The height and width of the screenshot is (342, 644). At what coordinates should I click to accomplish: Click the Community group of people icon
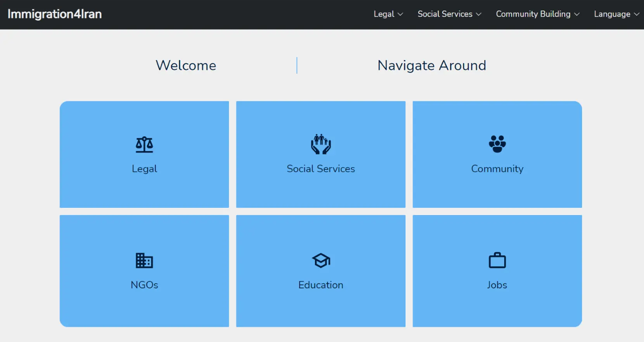point(497,144)
